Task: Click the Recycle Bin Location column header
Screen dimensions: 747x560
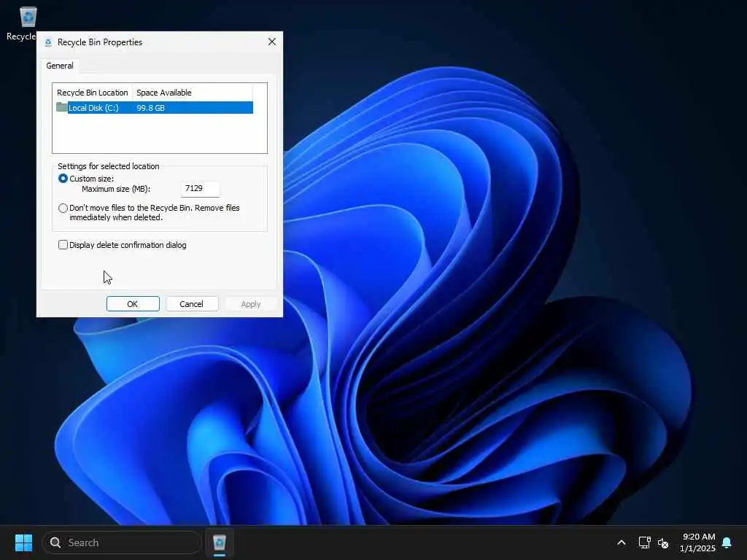Action: [x=93, y=93]
